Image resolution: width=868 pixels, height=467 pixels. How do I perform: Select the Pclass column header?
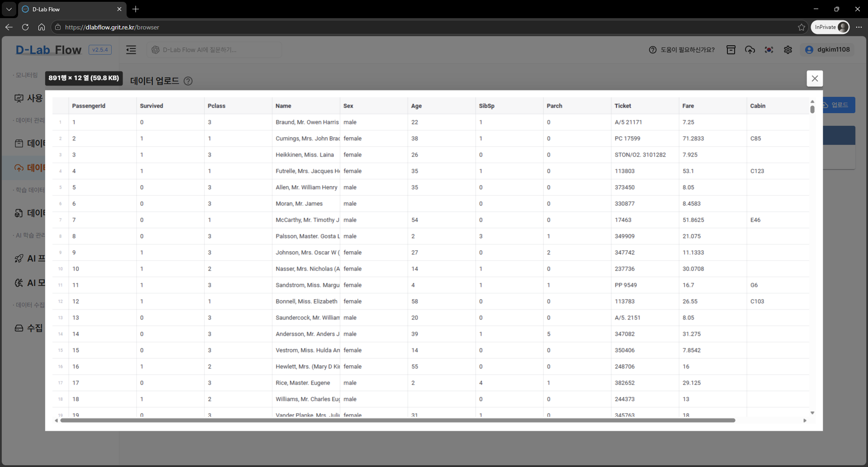click(x=238, y=106)
